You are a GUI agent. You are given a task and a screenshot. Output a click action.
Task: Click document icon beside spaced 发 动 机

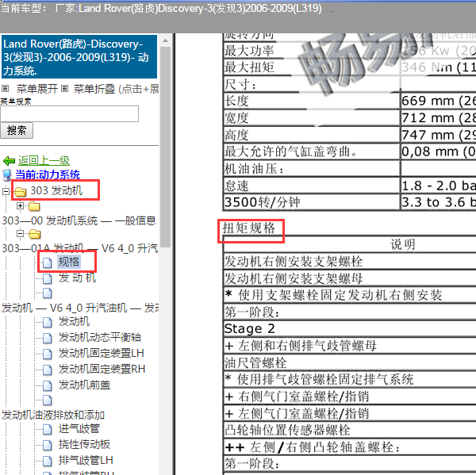coord(48,278)
